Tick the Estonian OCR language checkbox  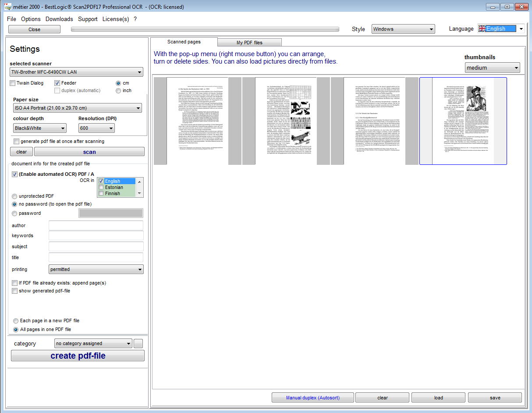tap(101, 187)
